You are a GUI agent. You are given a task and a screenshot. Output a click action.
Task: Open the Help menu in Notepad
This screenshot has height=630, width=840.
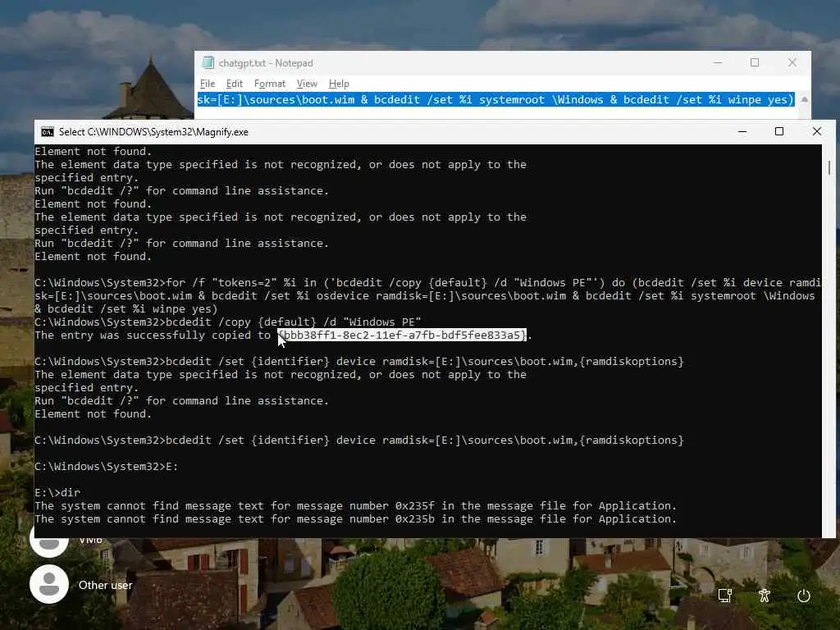click(x=339, y=84)
